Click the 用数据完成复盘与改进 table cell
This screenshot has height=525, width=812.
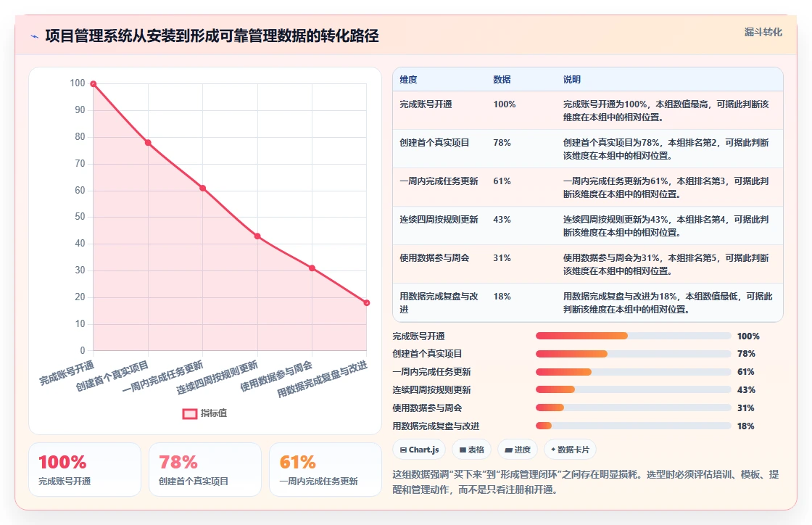439,302
